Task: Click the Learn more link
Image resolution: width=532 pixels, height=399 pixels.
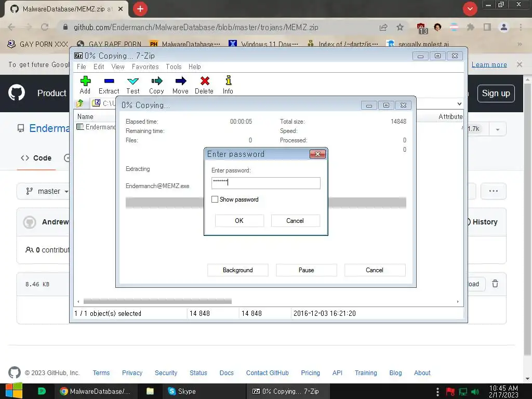Action: point(489,64)
